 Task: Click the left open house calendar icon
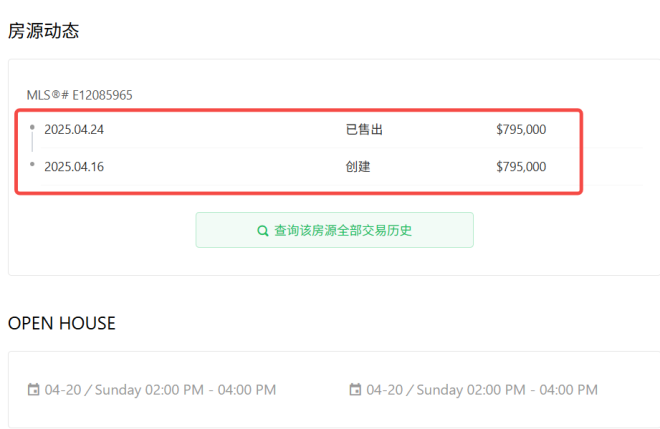(x=34, y=390)
